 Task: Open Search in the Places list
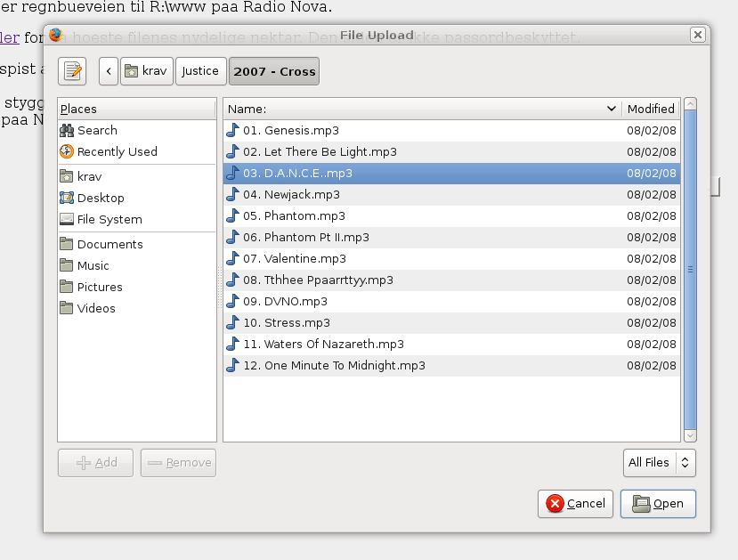137,130
